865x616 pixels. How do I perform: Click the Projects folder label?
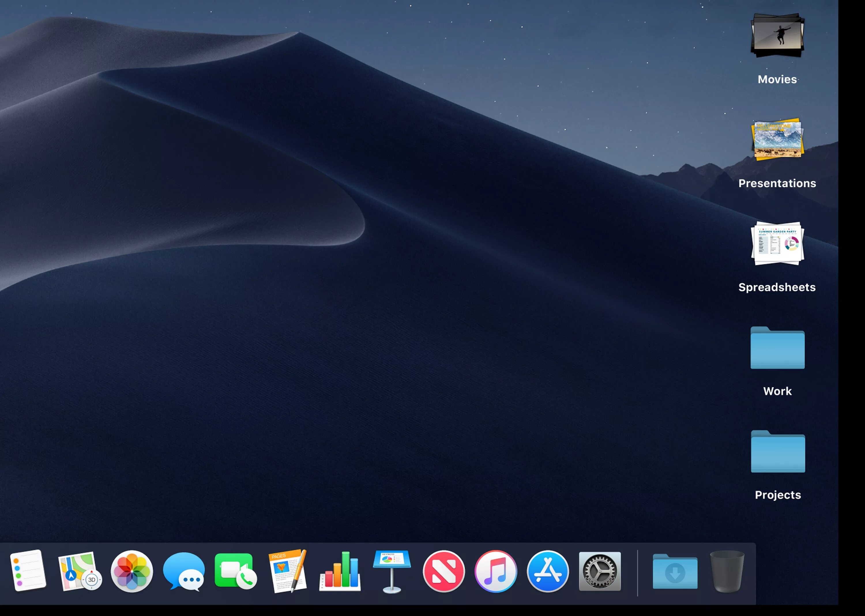[778, 495]
